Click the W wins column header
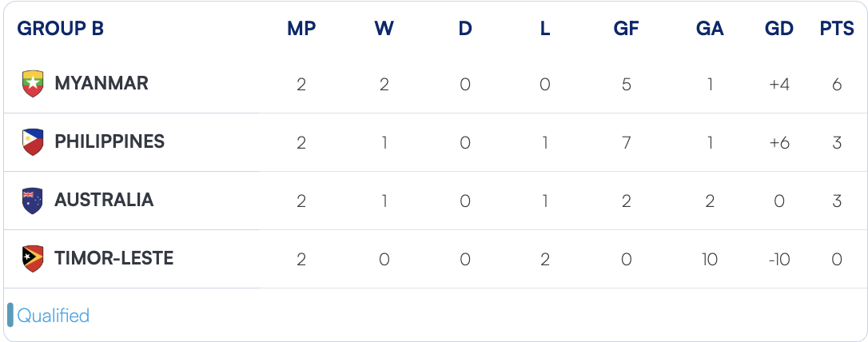The width and height of the screenshot is (868, 342). [x=384, y=29]
